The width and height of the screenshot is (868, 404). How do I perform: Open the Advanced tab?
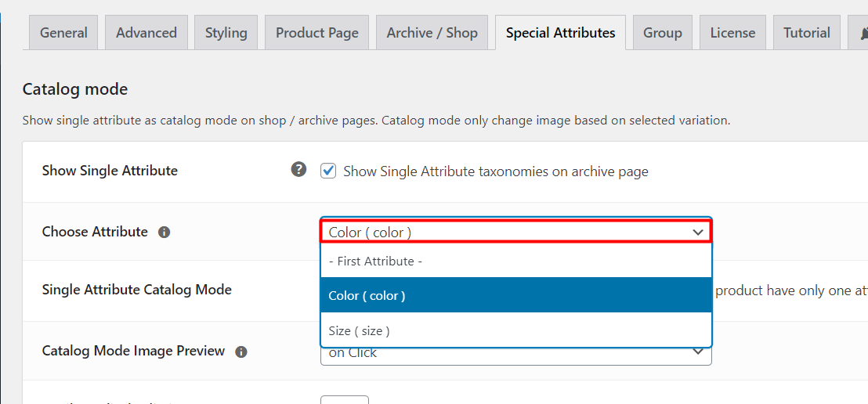(146, 33)
